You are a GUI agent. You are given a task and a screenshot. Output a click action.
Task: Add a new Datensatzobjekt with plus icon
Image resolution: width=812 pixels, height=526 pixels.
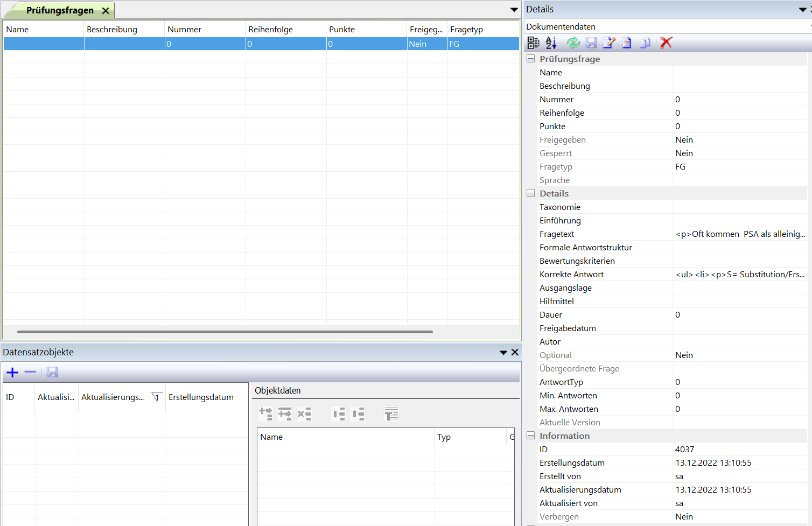click(12, 373)
